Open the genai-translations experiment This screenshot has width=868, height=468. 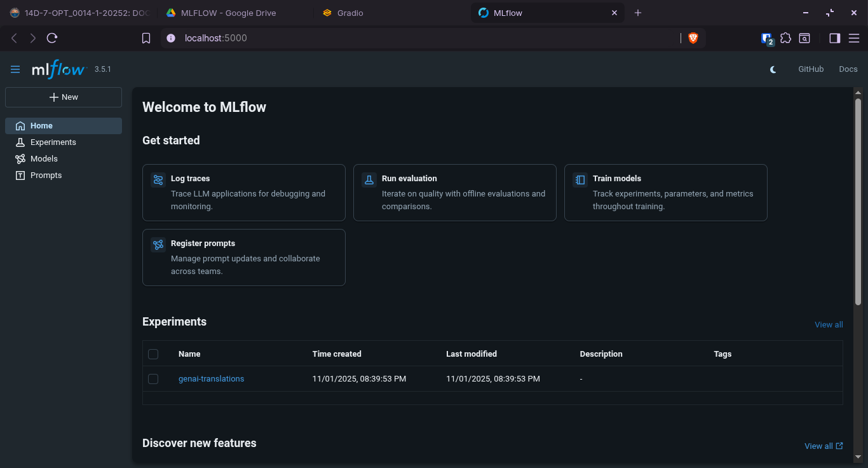(211, 379)
